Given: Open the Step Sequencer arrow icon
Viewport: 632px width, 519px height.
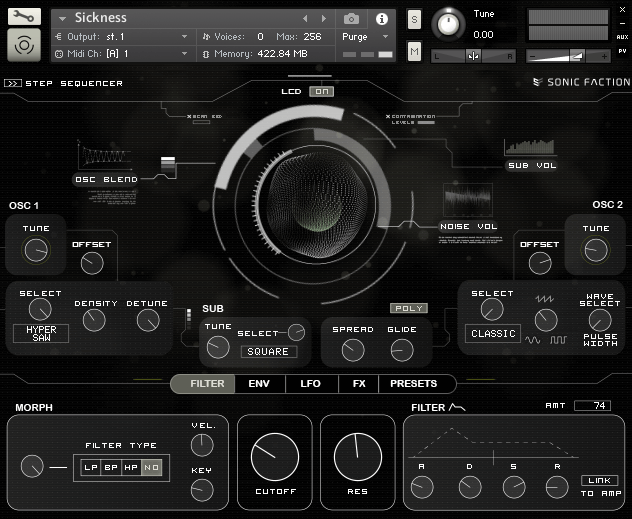Looking at the screenshot, I should pos(12,83).
